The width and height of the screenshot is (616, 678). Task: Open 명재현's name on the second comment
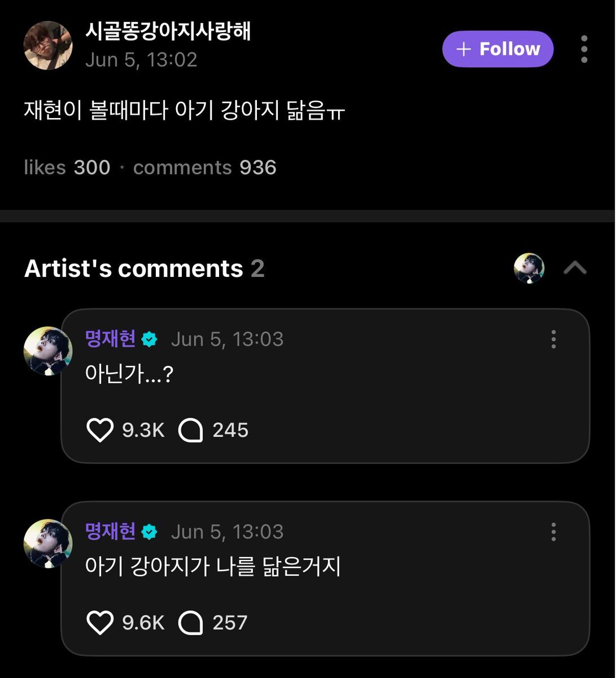click(110, 532)
